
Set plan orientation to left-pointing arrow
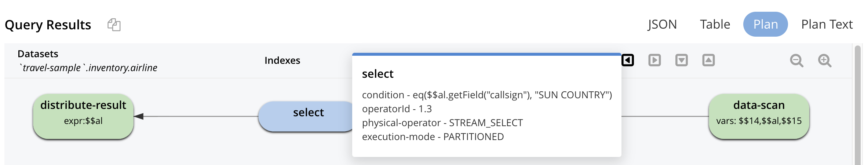pos(628,60)
